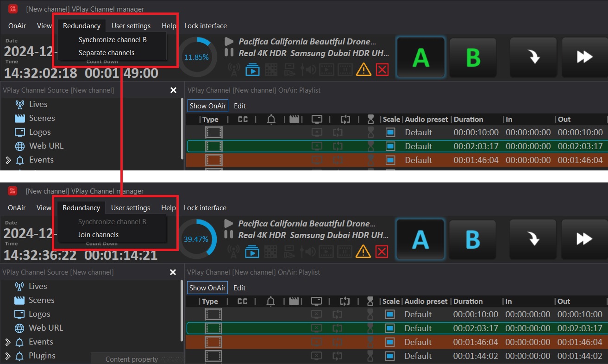The height and width of the screenshot is (364, 608).
Task: Click the hourglass column header in the upper playlist
Action: tap(370, 119)
